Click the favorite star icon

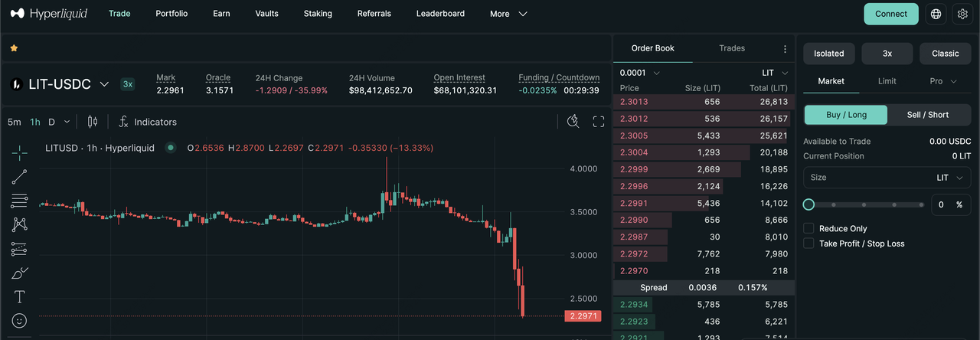(x=14, y=47)
